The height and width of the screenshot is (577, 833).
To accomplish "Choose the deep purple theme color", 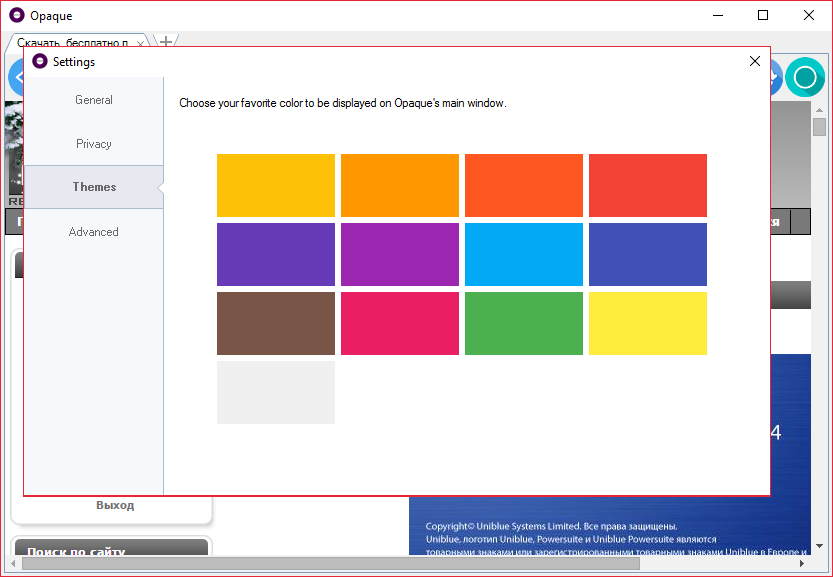I will click(276, 254).
